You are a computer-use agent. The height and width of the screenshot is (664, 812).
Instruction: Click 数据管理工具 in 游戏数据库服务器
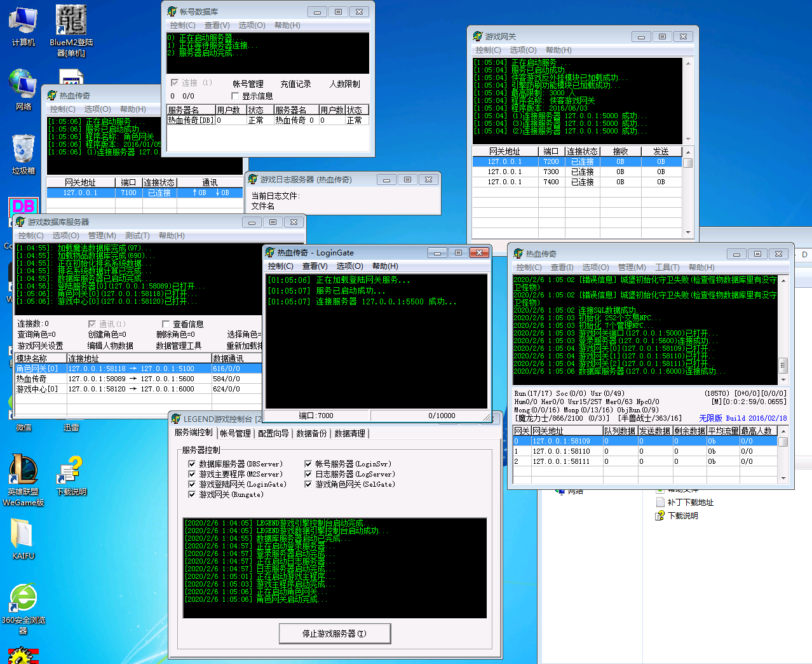click(x=179, y=346)
